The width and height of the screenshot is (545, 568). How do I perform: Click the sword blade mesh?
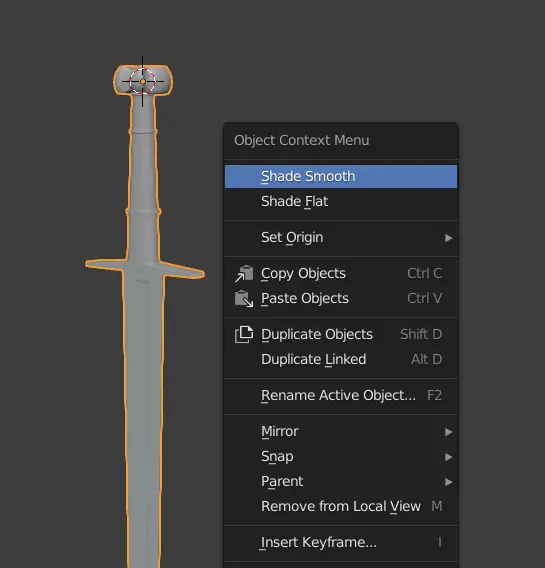coord(144,417)
